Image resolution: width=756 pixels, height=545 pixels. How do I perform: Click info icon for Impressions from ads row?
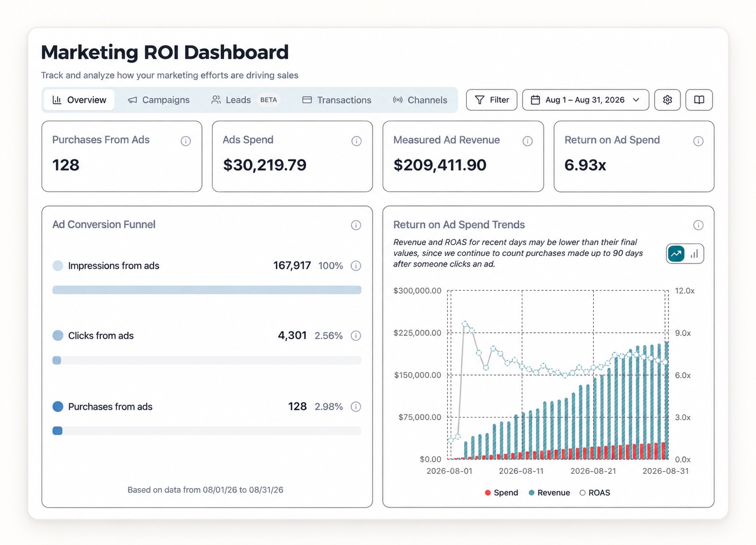(x=356, y=266)
